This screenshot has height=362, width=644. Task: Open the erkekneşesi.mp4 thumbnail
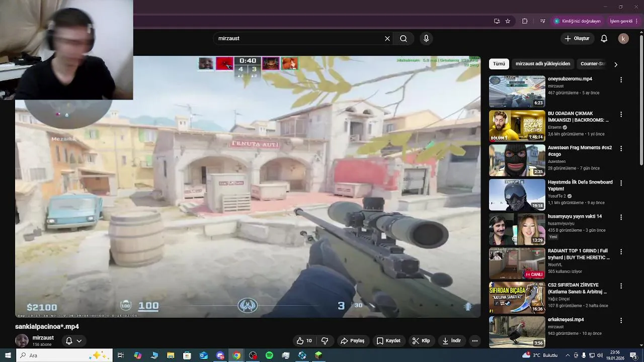[x=517, y=332]
